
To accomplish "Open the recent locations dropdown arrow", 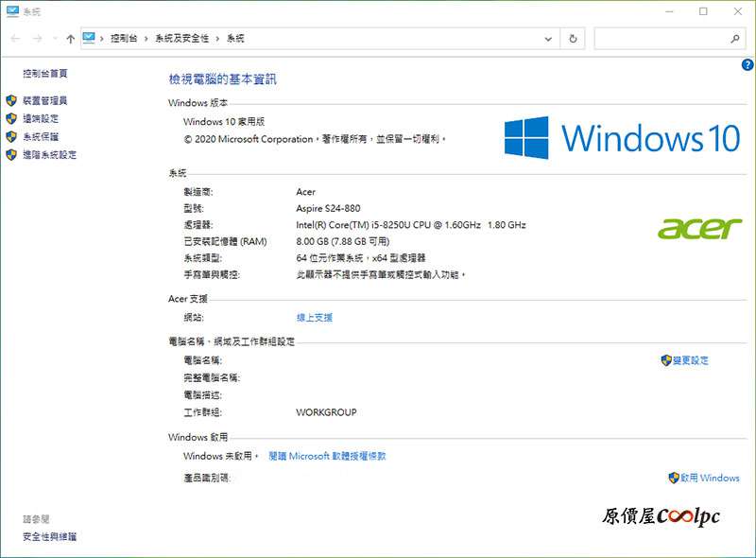I will click(55, 39).
